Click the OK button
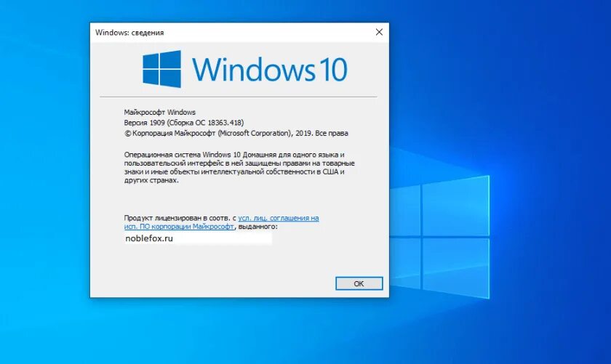Screen dimensions: 611x364 pos(359,283)
